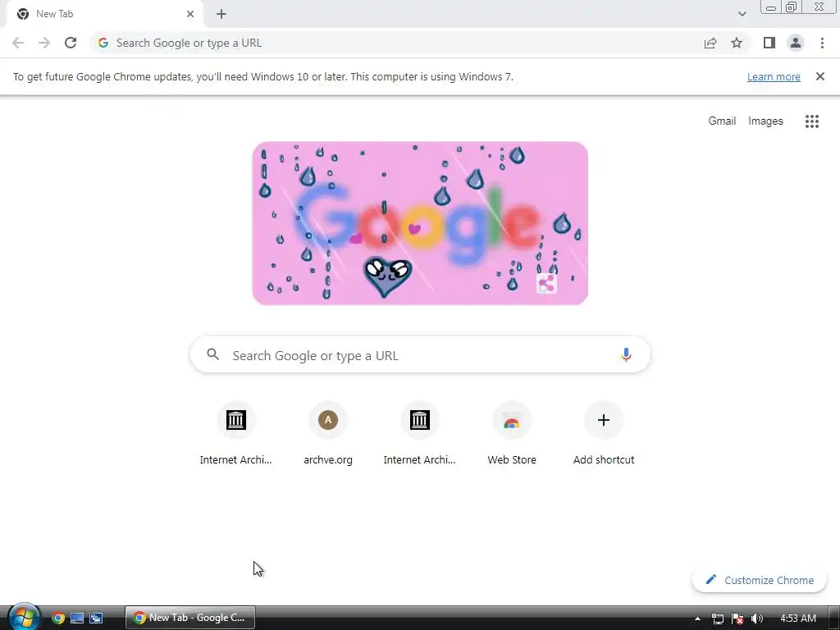The height and width of the screenshot is (630, 840).
Task: Open the Learn more link
Action: (774, 76)
